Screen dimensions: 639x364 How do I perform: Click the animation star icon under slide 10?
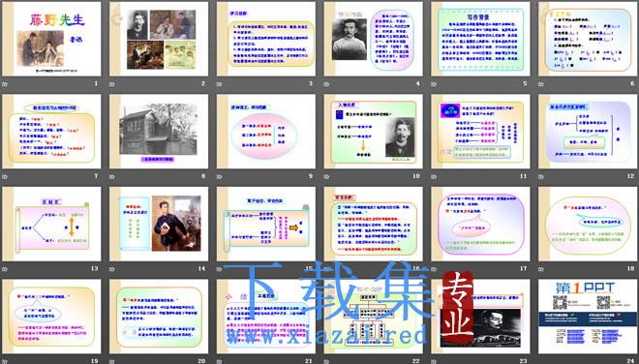(x=327, y=176)
